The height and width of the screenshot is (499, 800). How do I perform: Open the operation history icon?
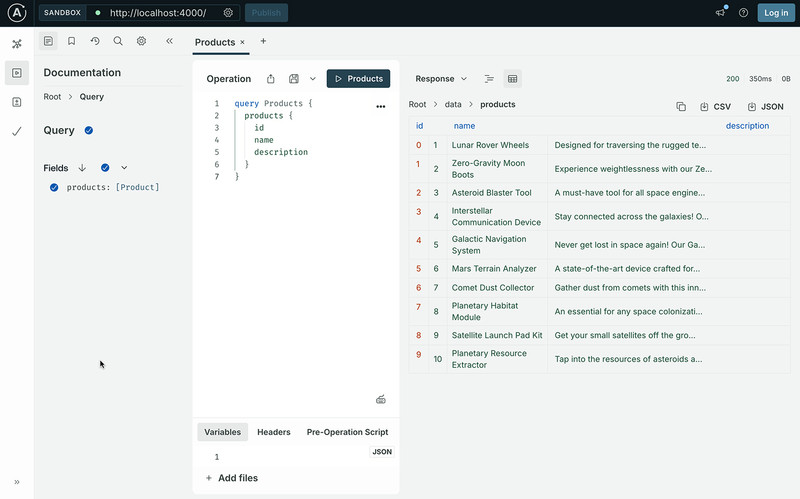(95, 41)
